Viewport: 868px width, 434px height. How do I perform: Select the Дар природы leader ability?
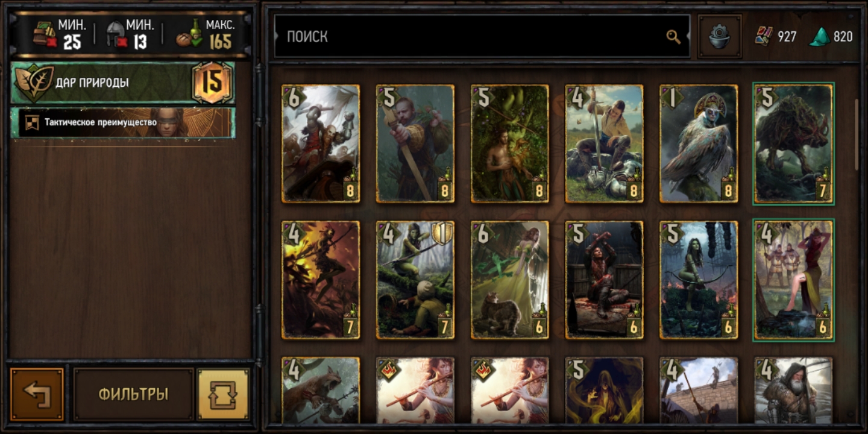(123, 83)
